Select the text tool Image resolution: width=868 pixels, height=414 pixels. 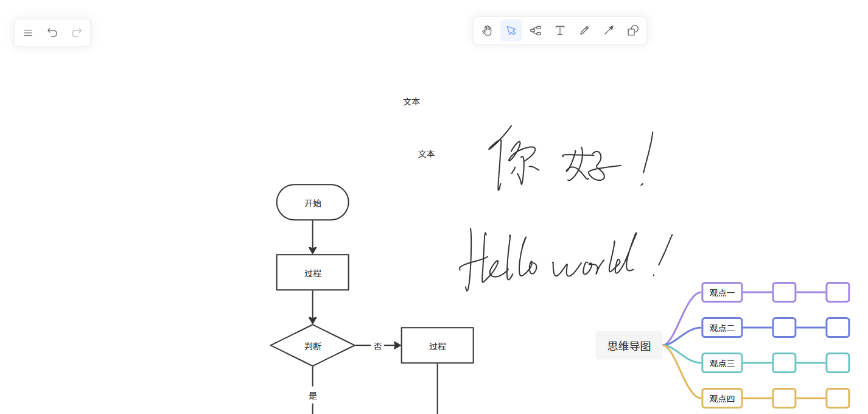(560, 30)
